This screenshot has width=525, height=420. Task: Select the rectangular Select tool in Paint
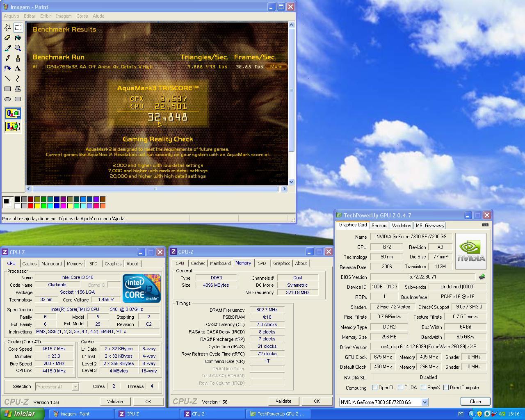(18, 27)
